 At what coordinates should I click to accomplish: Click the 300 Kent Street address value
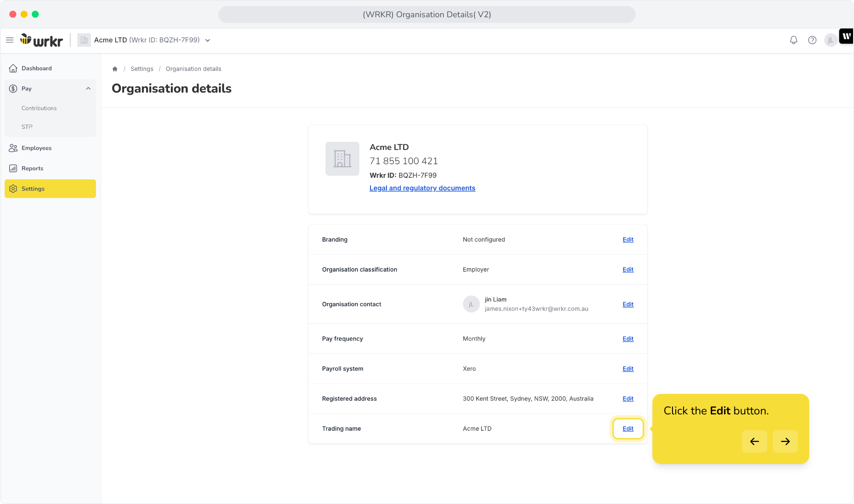pyautogui.click(x=528, y=399)
